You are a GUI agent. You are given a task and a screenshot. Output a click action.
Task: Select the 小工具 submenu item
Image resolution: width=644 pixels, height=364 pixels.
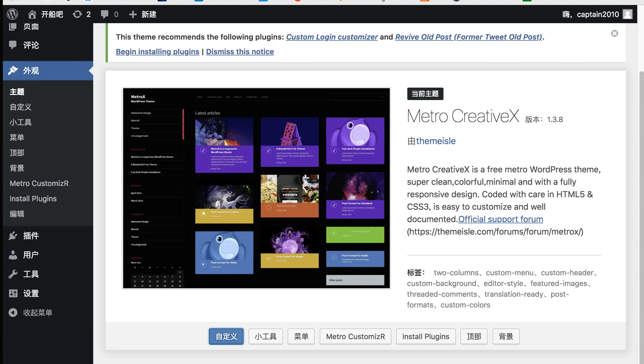[21, 122]
